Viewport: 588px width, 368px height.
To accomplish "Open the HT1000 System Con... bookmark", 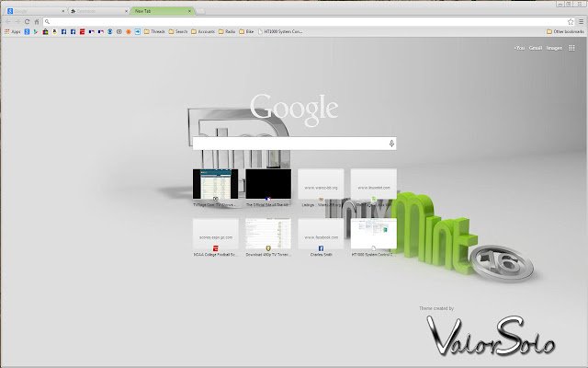I will pyautogui.click(x=280, y=32).
